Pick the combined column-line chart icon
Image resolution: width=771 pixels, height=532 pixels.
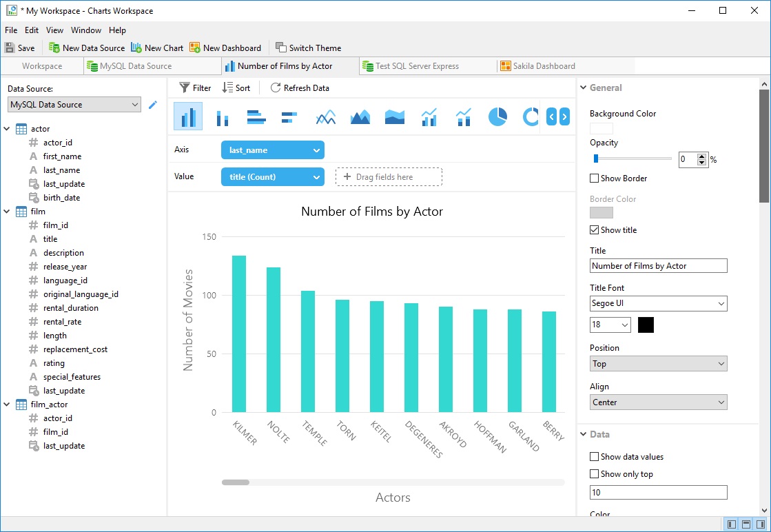coord(429,117)
